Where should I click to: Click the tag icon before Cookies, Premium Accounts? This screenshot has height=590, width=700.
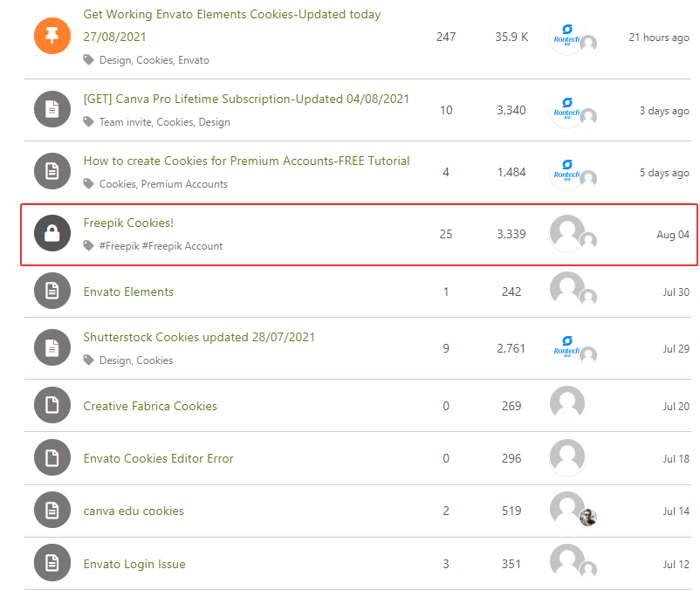pos(88,184)
